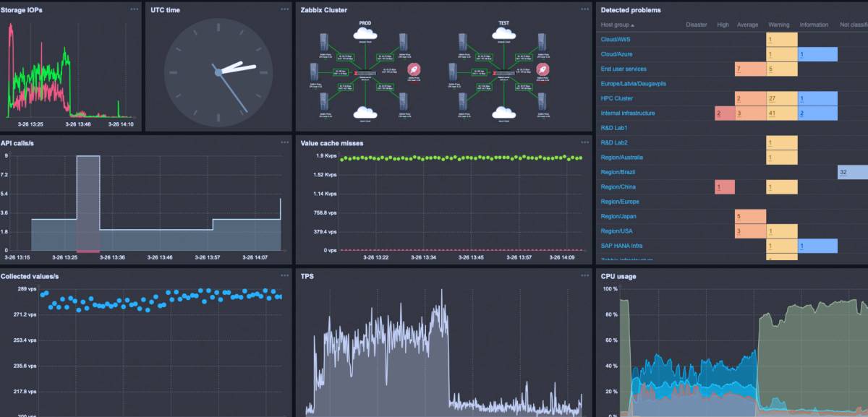
Task: Click the pink rocket proxy icon in PROD map
Action: pos(414,70)
